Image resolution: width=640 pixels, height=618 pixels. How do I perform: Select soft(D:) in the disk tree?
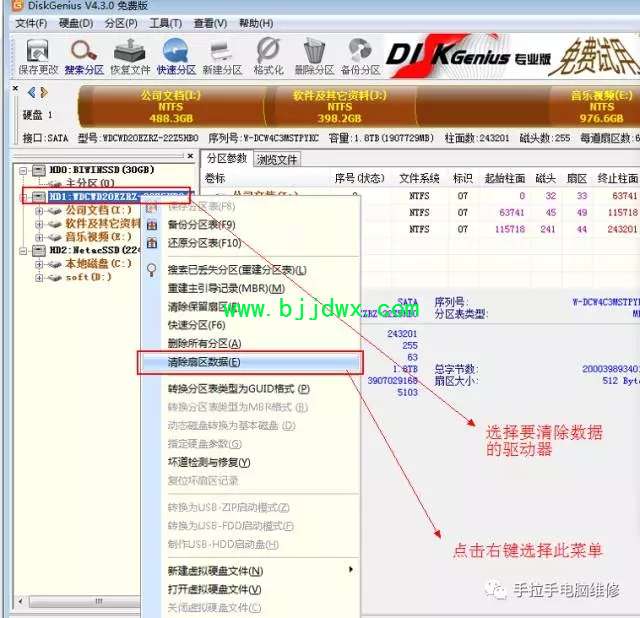coord(88,277)
